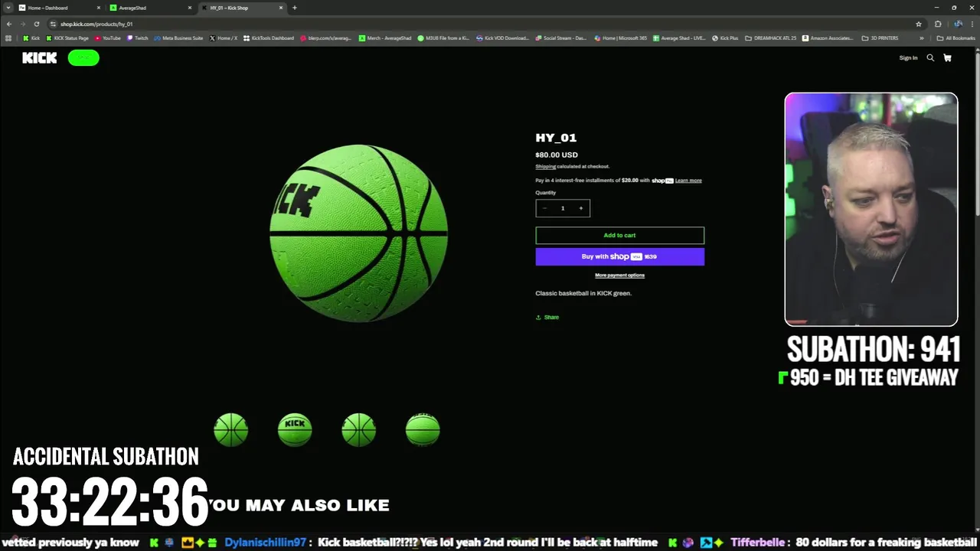Click the Share link under description
The height and width of the screenshot is (551, 980).
(547, 317)
